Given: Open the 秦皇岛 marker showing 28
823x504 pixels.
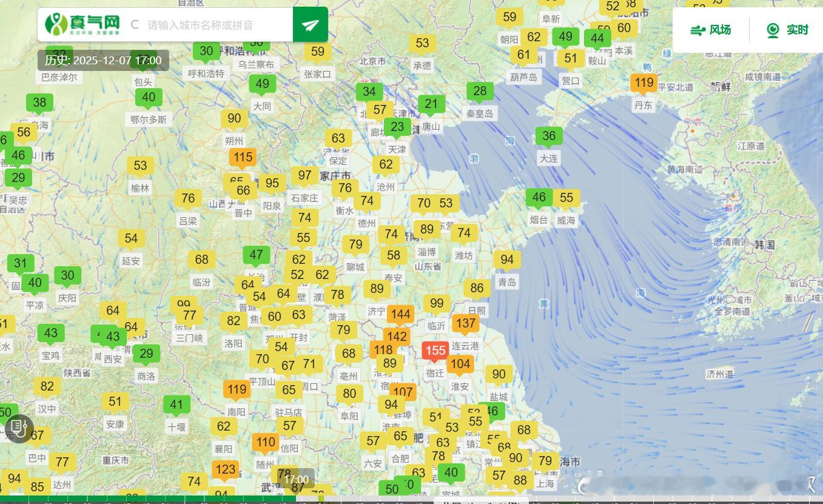Looking at the screenshot, I should 480,92.
